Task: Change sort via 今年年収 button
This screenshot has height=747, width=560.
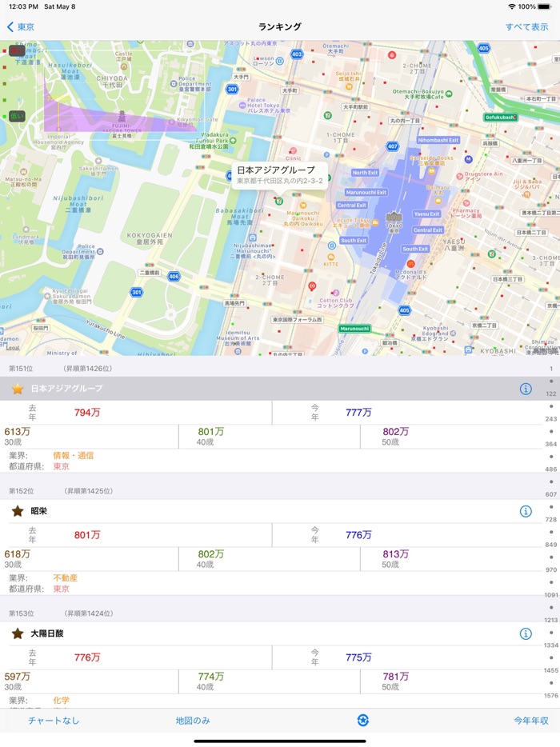Action: [531, 721]
